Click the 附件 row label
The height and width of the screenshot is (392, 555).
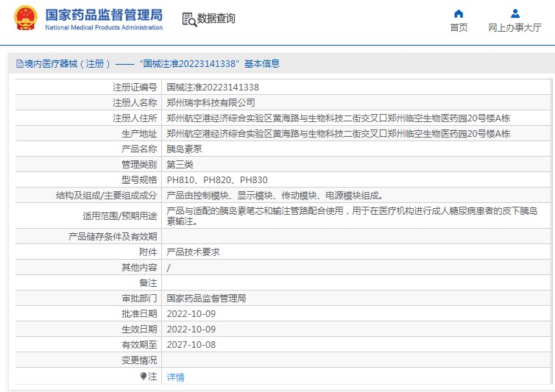[148, 252]
